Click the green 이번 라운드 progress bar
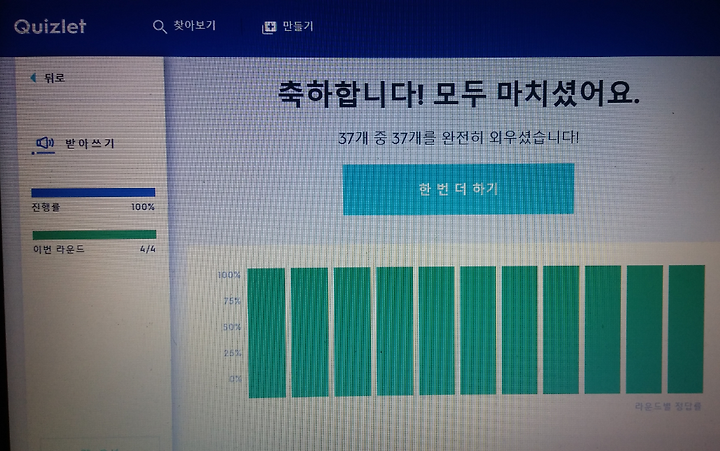 click(x=94, y=235)
